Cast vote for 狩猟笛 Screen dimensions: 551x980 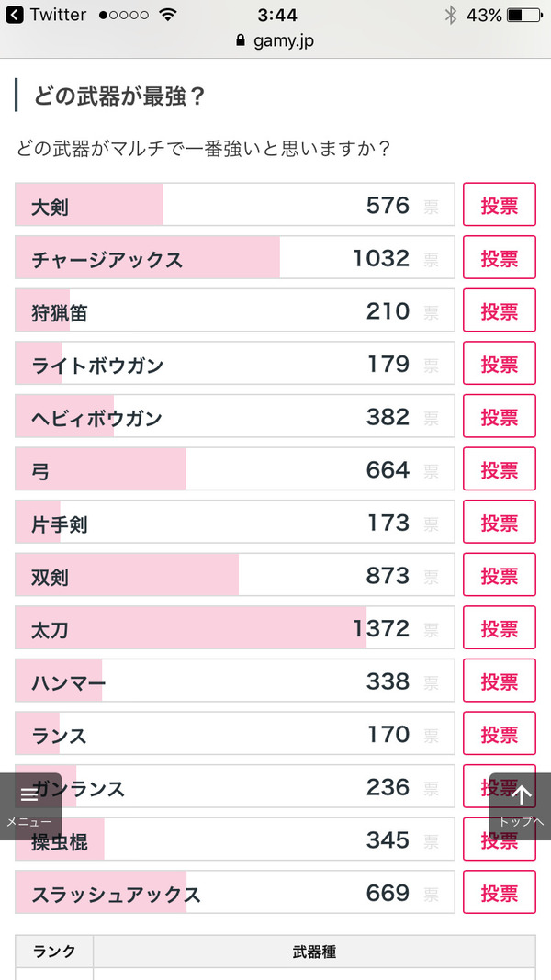pyautogui.click(x=500, y=310)
